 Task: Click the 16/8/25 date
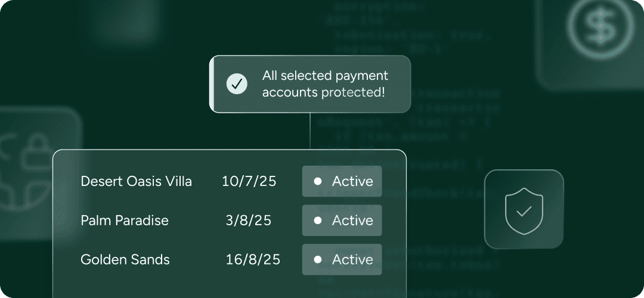pyautogui.click(x=253, y=260)
